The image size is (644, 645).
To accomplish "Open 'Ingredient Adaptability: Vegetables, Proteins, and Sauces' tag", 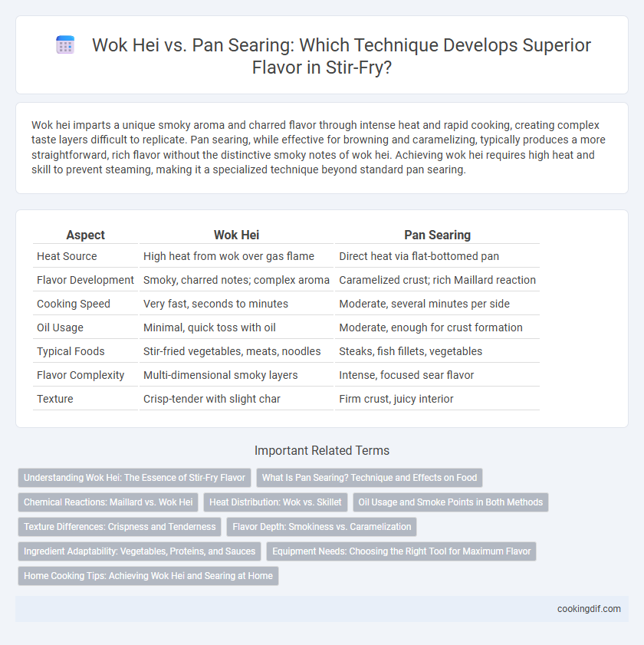I will coord(140,551).
